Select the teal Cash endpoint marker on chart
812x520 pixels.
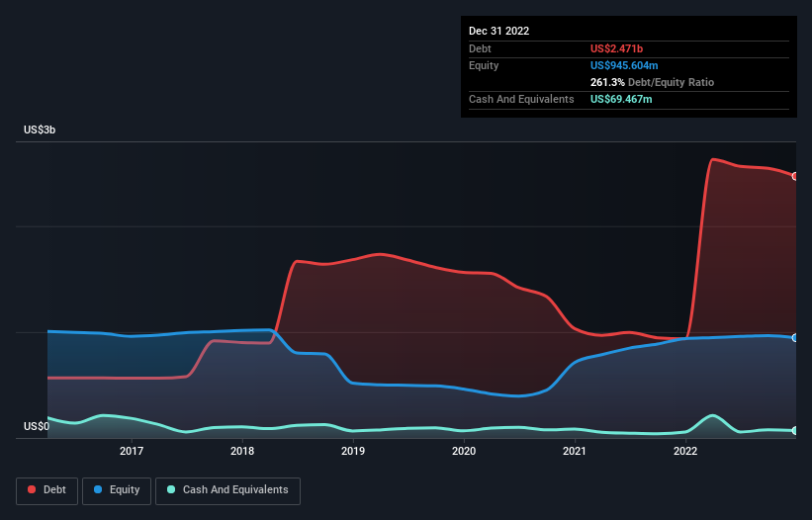[x=795, y=430]
